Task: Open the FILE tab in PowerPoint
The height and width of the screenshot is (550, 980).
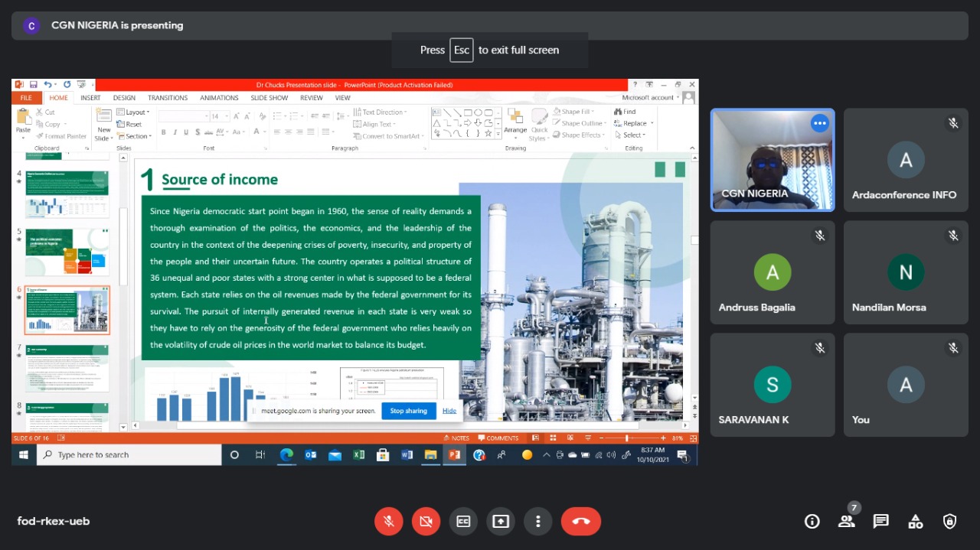Action: pos(26,98)
